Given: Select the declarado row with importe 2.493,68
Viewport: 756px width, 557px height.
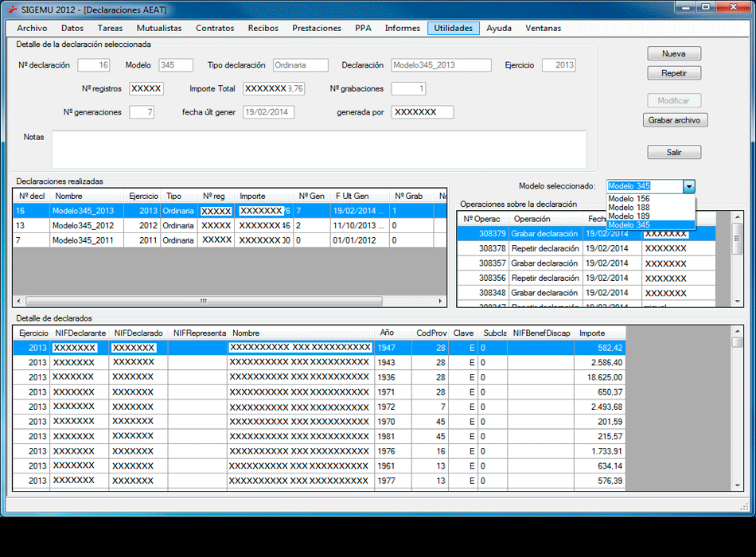Looking at the screenshot, I should pyautogui.click(x=319, y=407).
